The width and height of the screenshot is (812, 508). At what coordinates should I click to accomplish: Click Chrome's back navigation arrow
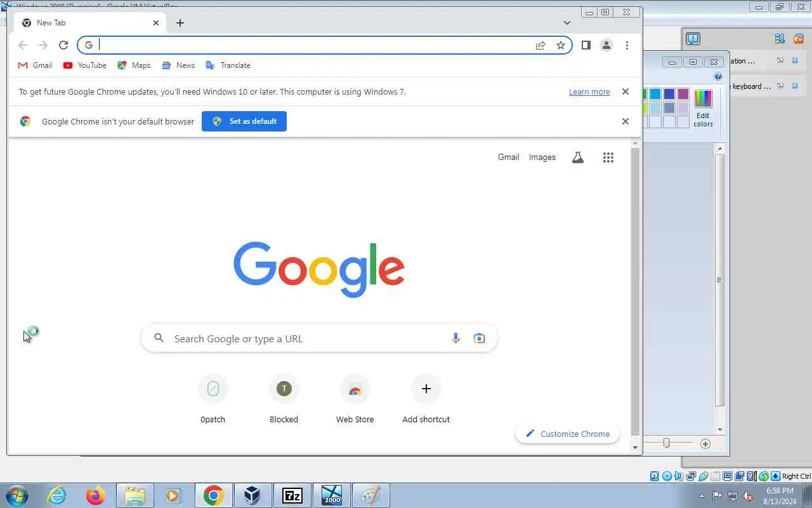(x=23, y=45)
